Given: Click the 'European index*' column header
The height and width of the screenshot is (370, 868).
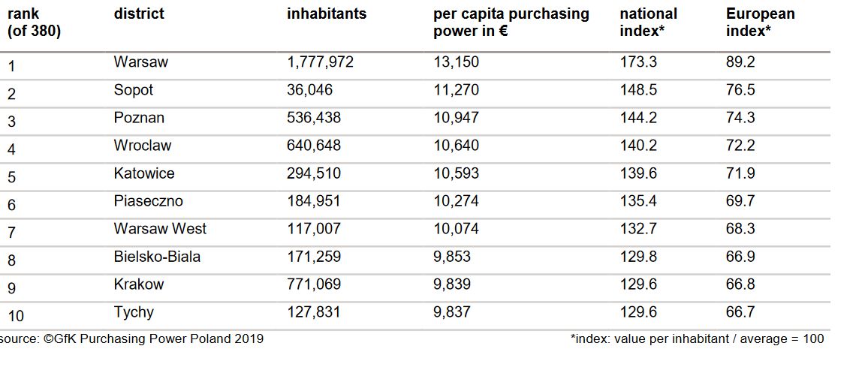Looking at the screenshot, I should point(760,23).
